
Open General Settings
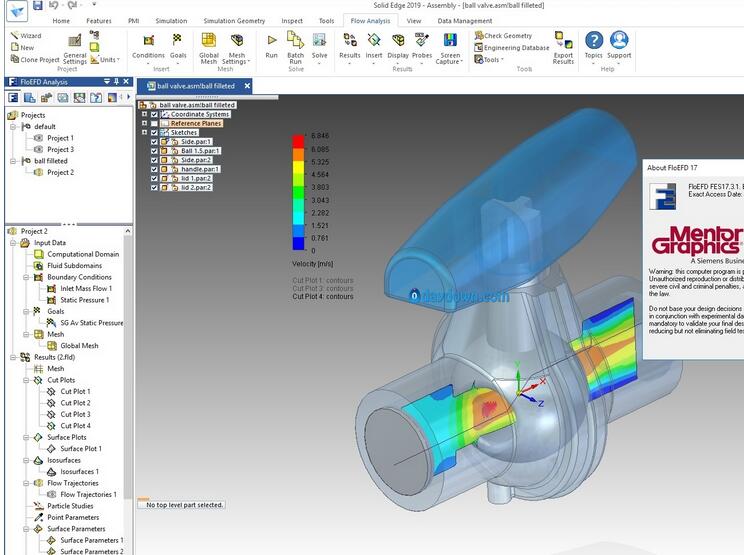[74, 49]
